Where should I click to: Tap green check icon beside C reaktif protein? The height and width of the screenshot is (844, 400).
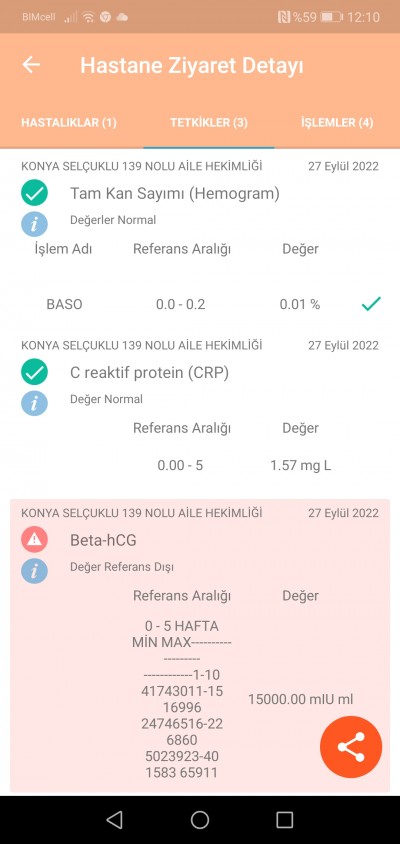34,372
